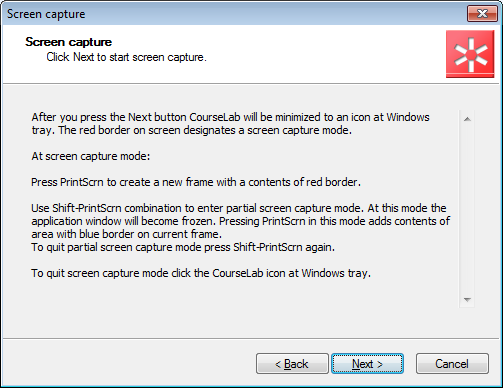Click the subtitle 'Click Next to start screen capture.'

[126, 57]
